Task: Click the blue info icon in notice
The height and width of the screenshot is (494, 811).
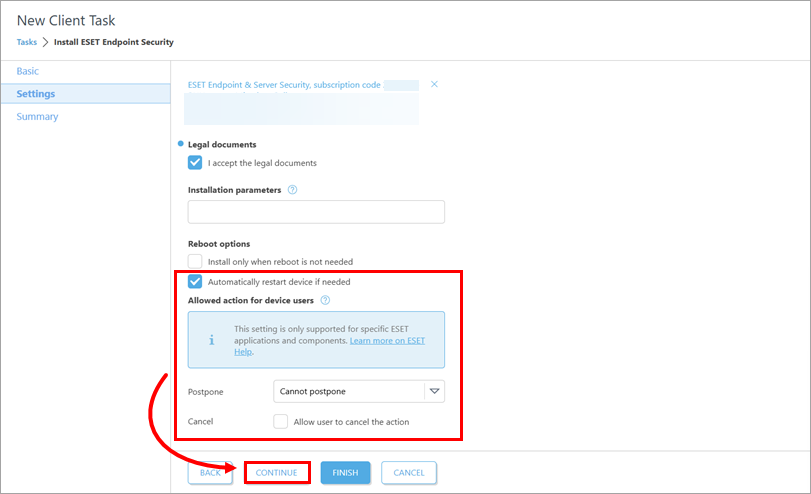Action: pyautogui.click(x=211, y=340)
